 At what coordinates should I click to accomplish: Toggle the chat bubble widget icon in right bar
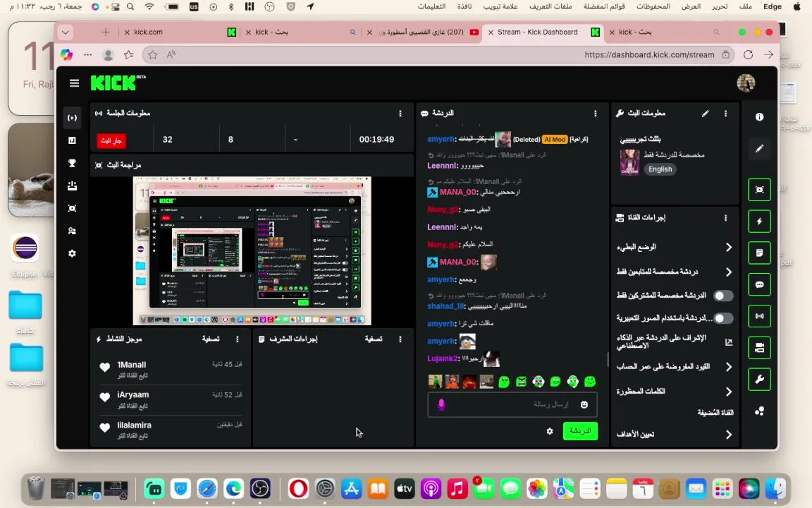click(x=759, y=284)
